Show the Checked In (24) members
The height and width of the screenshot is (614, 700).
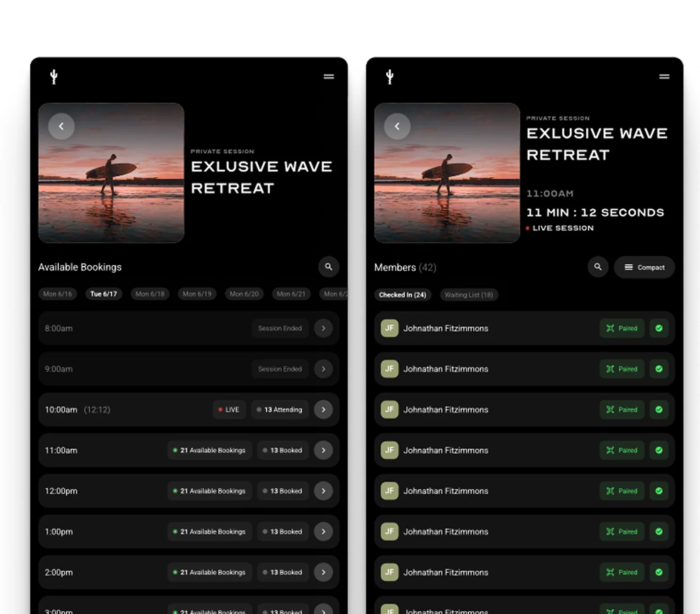(402, 295)
